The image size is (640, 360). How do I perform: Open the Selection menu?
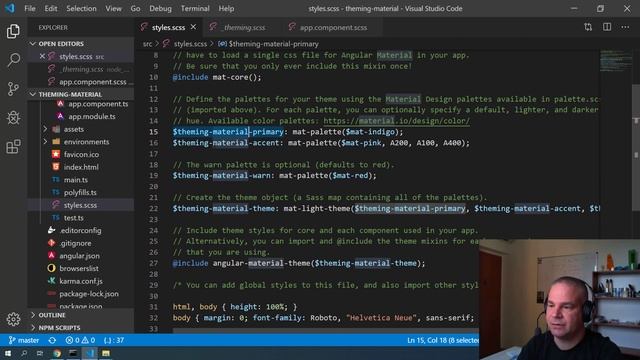(81, 8)
